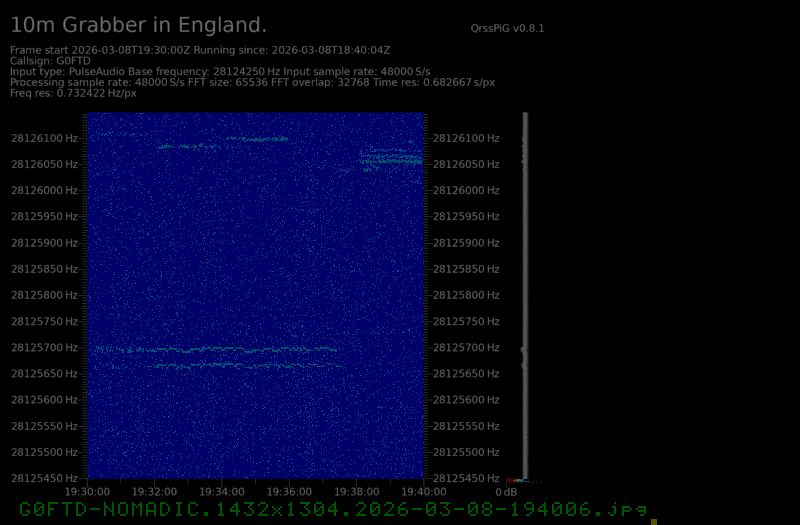Click the left-axis 28125700 Hz label
This screenshot has height=525, width=800.
44,347
